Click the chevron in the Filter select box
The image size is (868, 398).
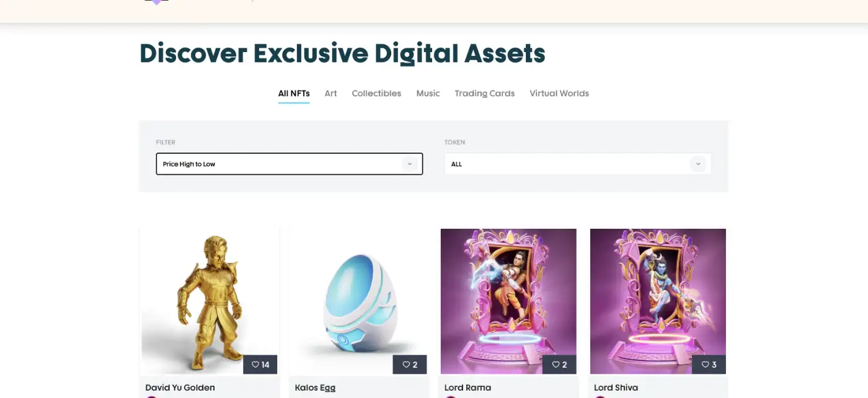click(x=409, y=164)
